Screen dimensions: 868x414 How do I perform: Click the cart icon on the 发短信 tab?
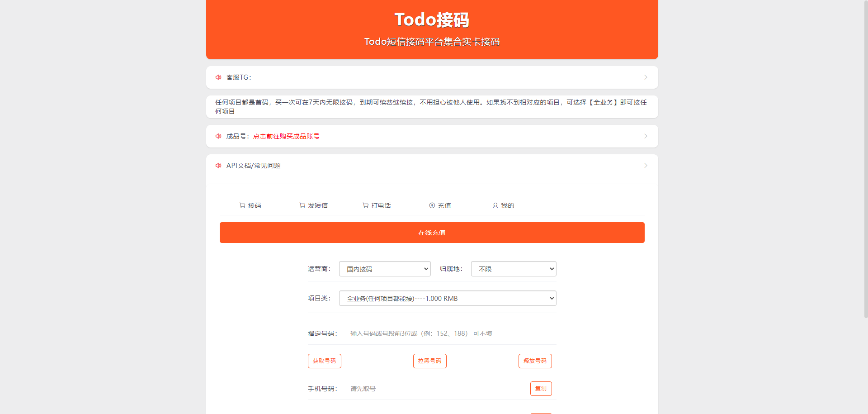(x=302, y=205)
